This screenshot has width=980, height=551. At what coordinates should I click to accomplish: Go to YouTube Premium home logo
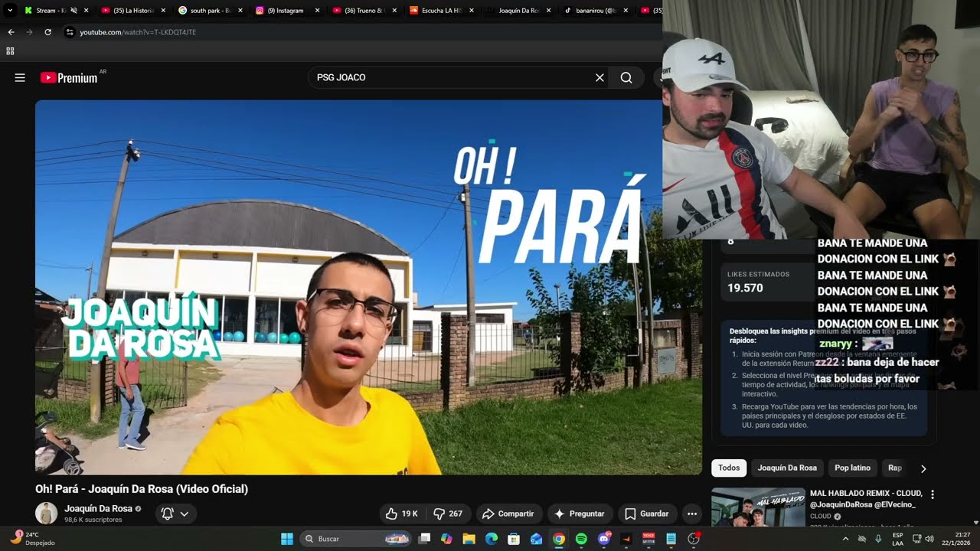point(70,77)
